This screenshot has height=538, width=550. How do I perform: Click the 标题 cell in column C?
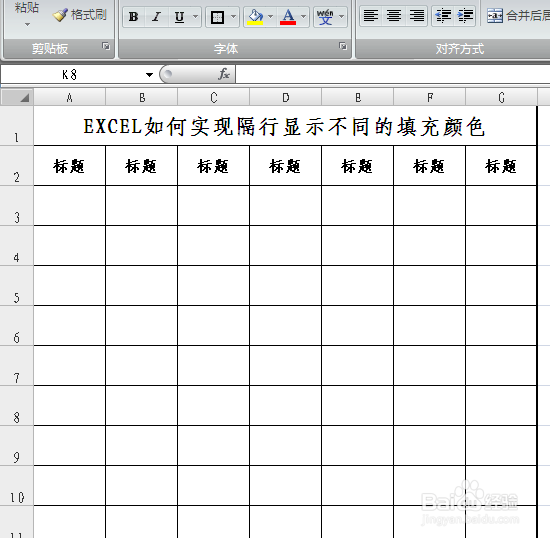point(214,166)
